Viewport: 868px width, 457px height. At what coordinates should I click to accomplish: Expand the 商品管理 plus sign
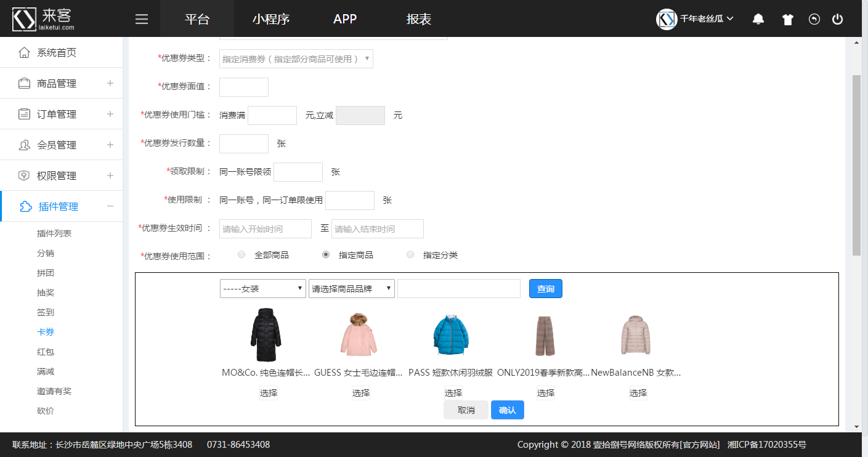coord(110,83)
